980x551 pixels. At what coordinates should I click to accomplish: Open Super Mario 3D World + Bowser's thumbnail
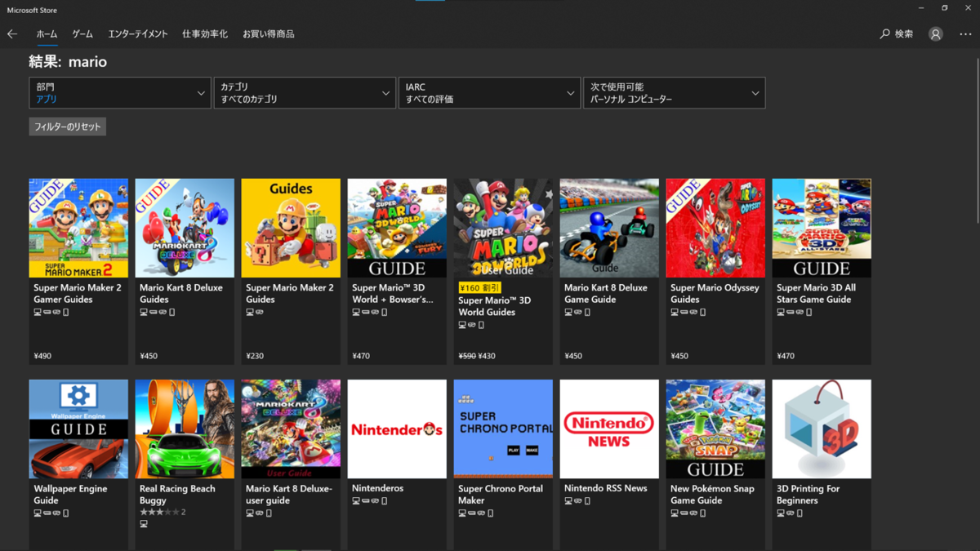pyautogui.click(x=397, y=228)
